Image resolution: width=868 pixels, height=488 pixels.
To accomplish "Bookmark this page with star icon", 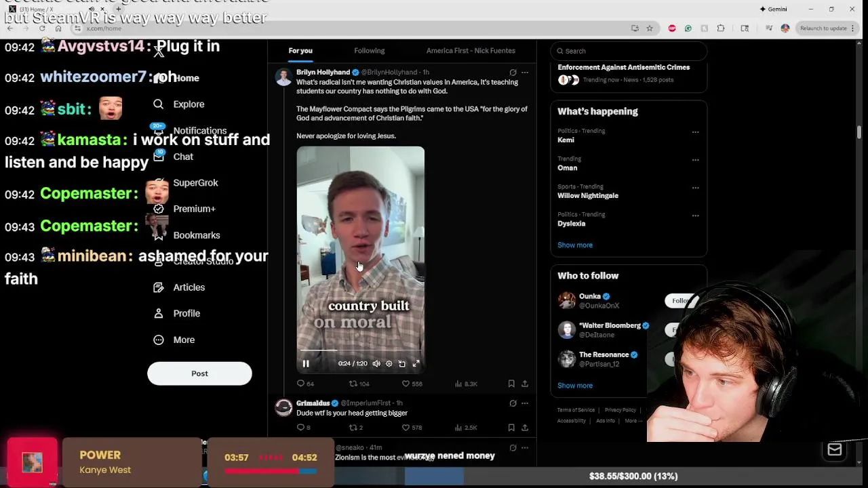I will pos(650,28).
